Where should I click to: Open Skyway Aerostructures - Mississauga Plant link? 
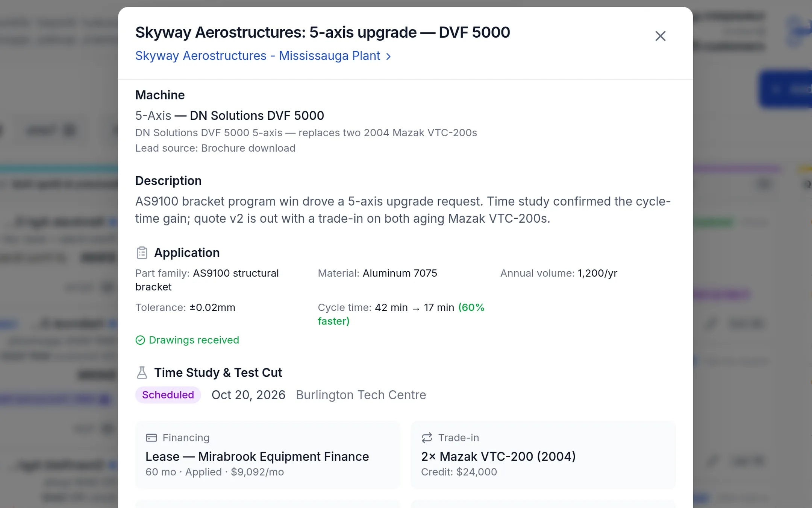tap(263, 56)
